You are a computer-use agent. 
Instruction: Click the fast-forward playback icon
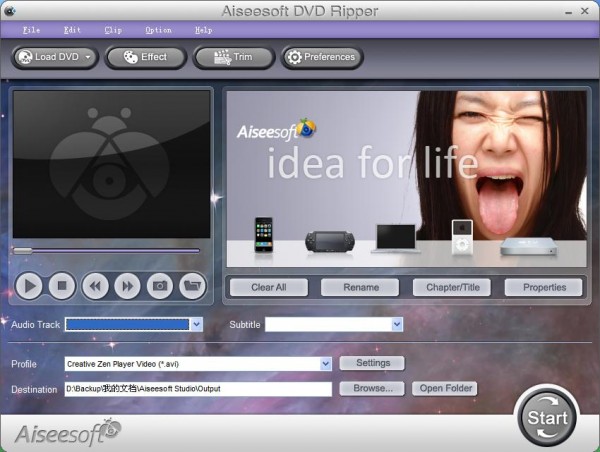point(127,286)
